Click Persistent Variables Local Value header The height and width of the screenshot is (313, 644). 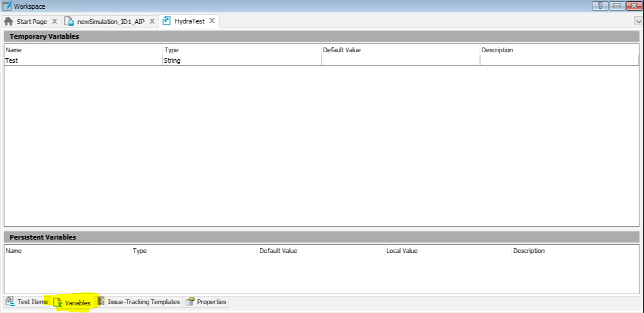[448, 251]
